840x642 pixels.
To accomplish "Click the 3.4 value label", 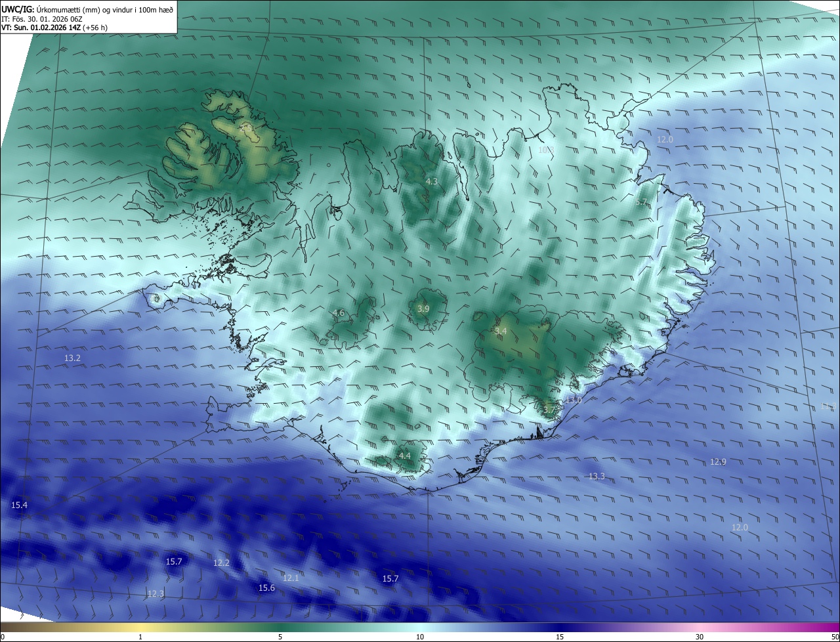I will pos(501,331).
